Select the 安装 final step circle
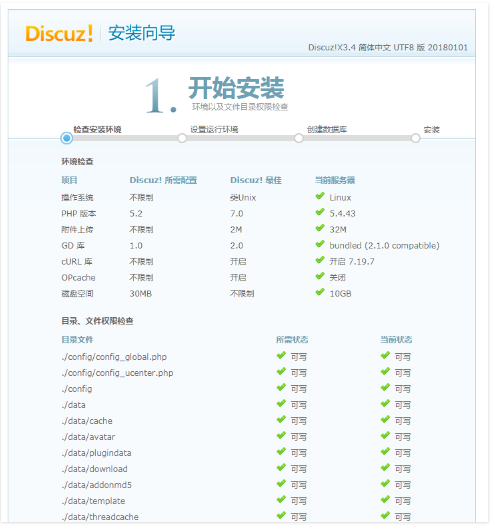498x531 pixels. 415,138
